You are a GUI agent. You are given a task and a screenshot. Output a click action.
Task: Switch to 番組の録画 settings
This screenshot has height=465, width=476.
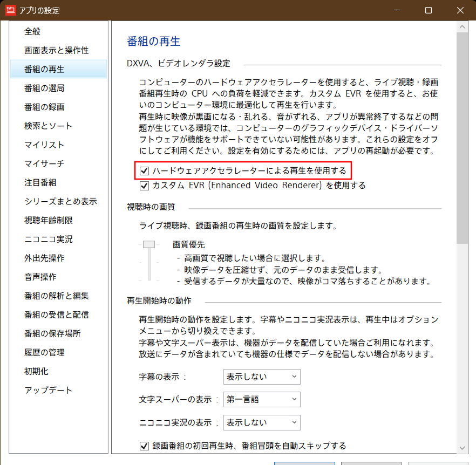point(44,107)
